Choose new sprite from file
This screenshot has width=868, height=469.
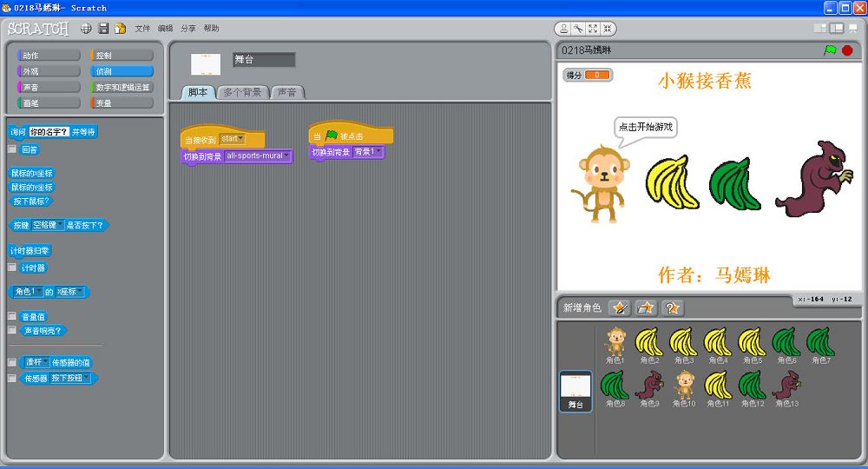click(x=646, y=307)
